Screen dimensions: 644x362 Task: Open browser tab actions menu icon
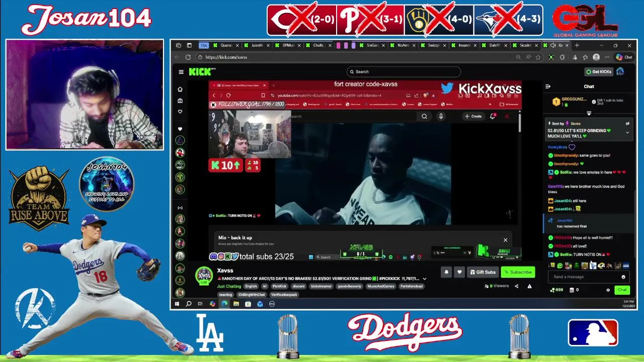click(x=189, y=45)
